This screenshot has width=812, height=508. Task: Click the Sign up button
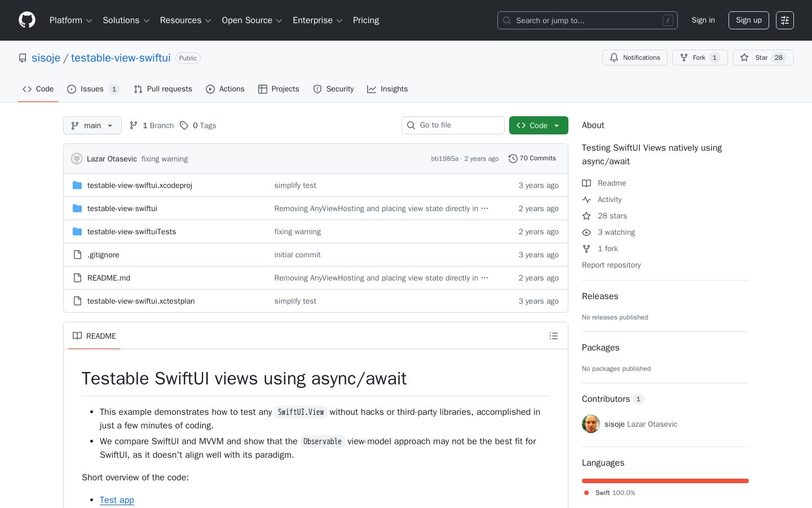749,20
